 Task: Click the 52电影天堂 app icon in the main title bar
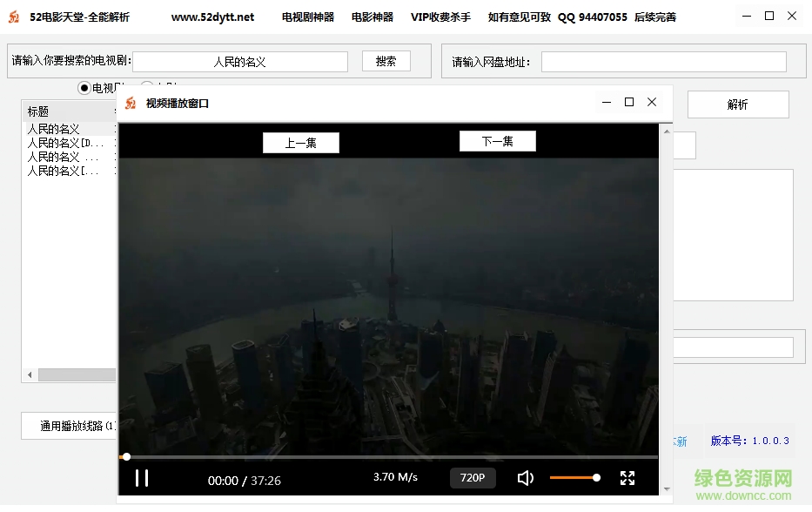(13, 17)
